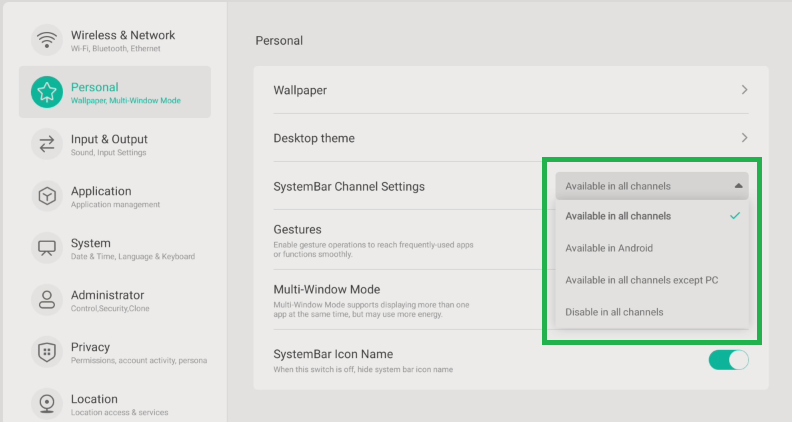792x422 pixels.
Task: Click the star icon for Personal
Action: (x=46, y=92)
